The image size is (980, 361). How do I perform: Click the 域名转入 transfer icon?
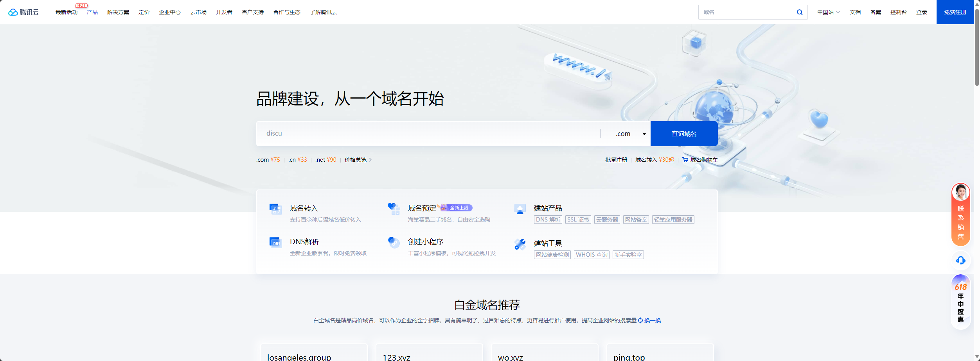tap(276, 209)
